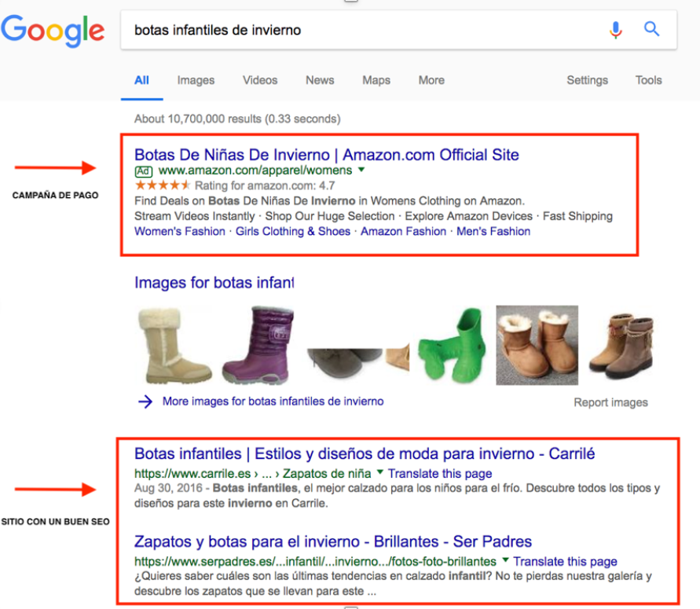Click the Rating for amazon.com: 4.7 text
Screen dimensions: 700x609
click(x=264, y=185)
